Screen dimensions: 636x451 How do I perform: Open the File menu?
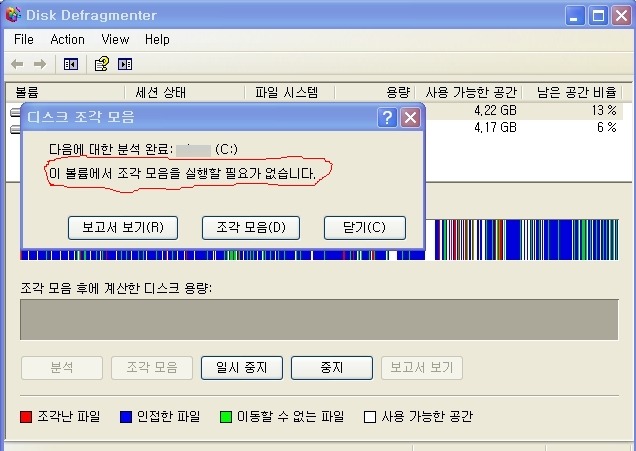tap(24, 39)
